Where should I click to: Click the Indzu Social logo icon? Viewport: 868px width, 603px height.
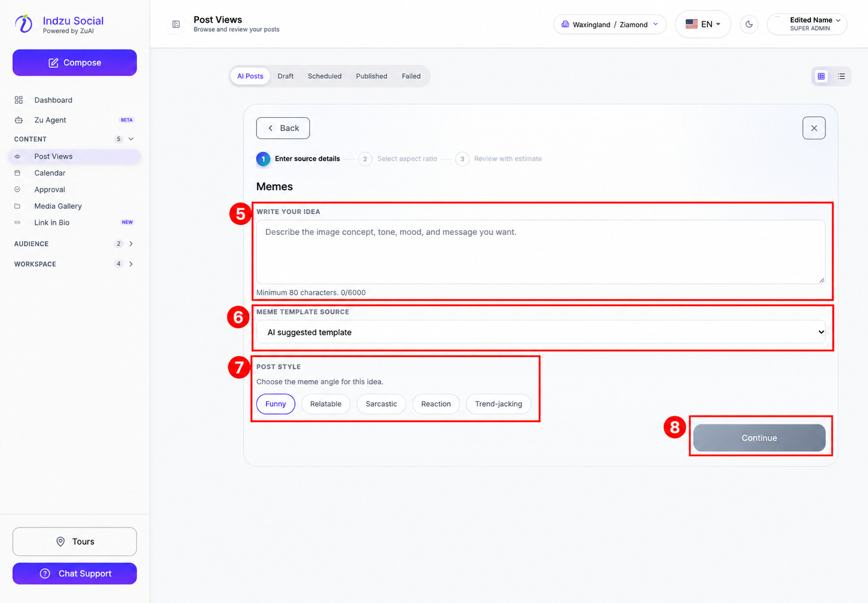[24, 24]
